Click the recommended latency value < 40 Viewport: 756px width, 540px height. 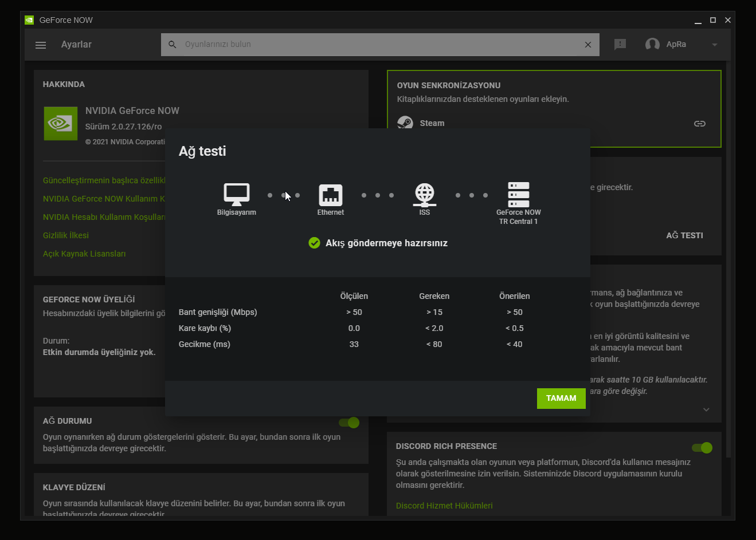(x=515, y=344)
